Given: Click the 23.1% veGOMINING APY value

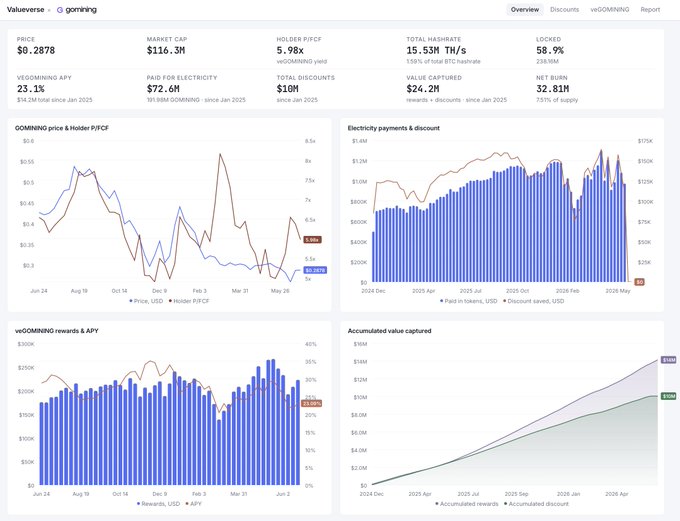Looking at the screenshot, I should [x=30, y=89].
